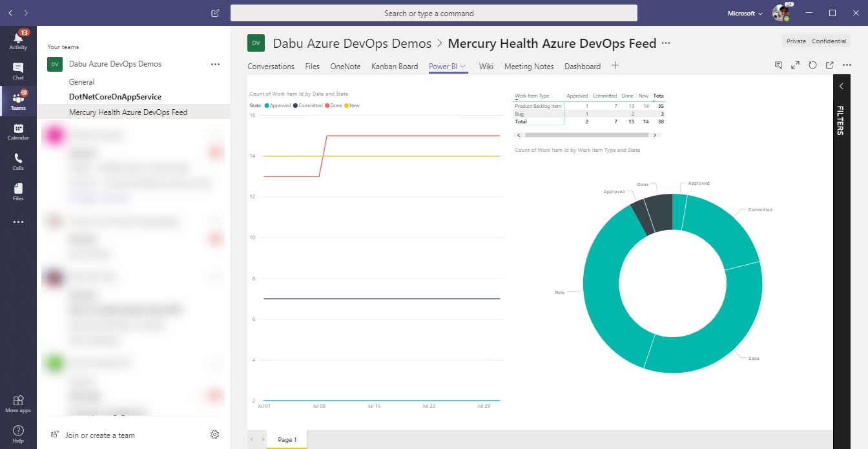Screen dimensions: 868x449
Task: Click the Private label in channel header
Action: point(796,41)
